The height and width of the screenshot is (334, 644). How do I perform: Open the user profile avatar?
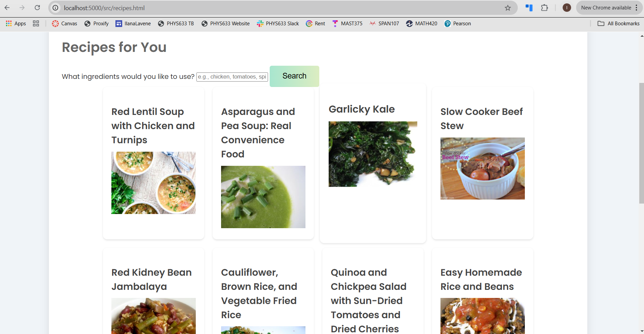(x=567, y=8)
